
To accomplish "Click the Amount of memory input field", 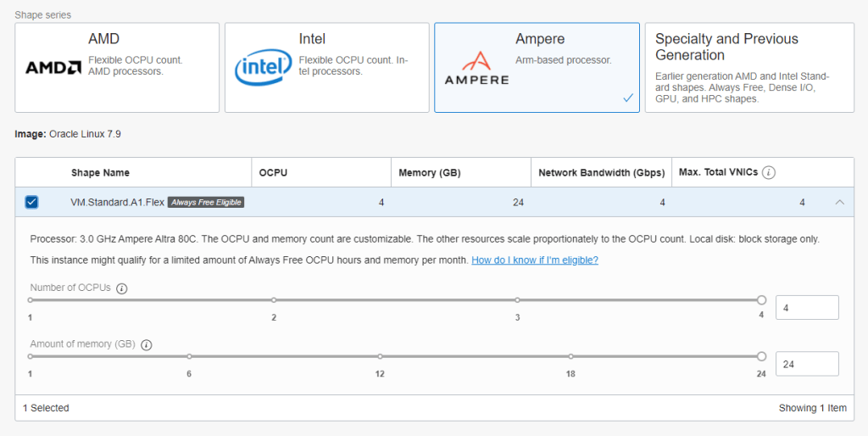I will 806,364.
